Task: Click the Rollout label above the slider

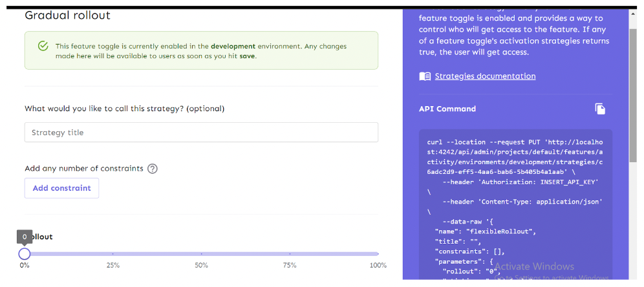Action: pos(43,237)
